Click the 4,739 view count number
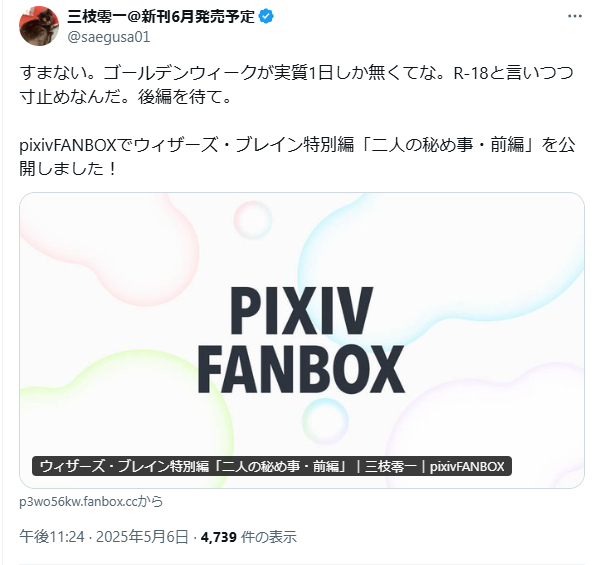 [218, 537]
